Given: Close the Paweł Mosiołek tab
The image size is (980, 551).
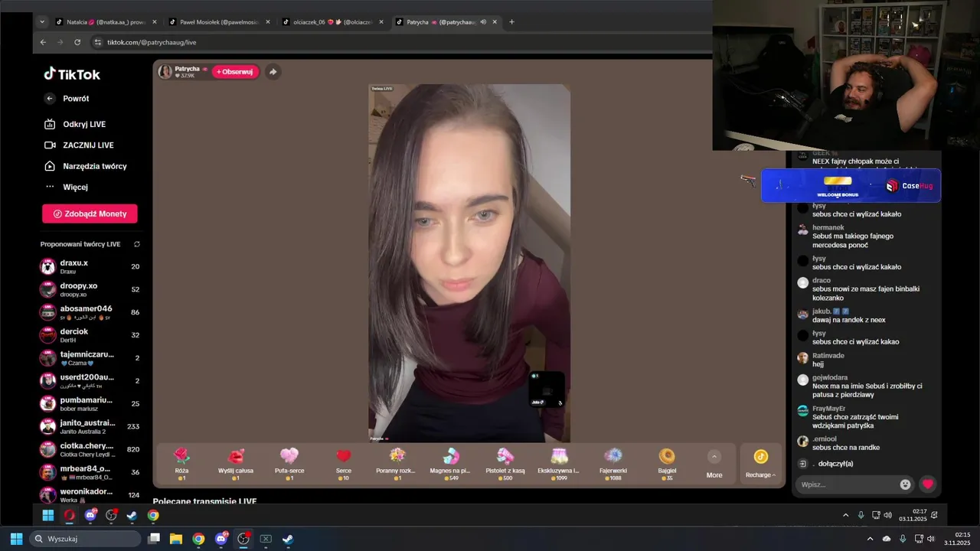Looking at the screenshot, I should coord(268,22).
